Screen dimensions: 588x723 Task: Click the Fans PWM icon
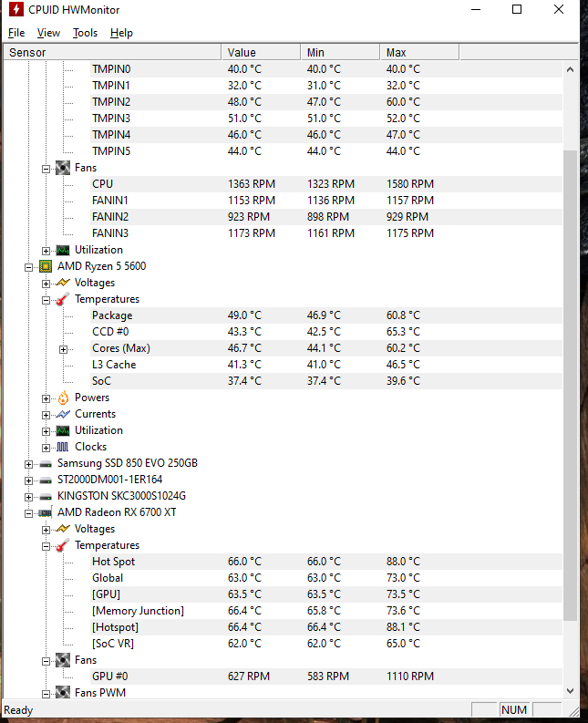point(63,693)
